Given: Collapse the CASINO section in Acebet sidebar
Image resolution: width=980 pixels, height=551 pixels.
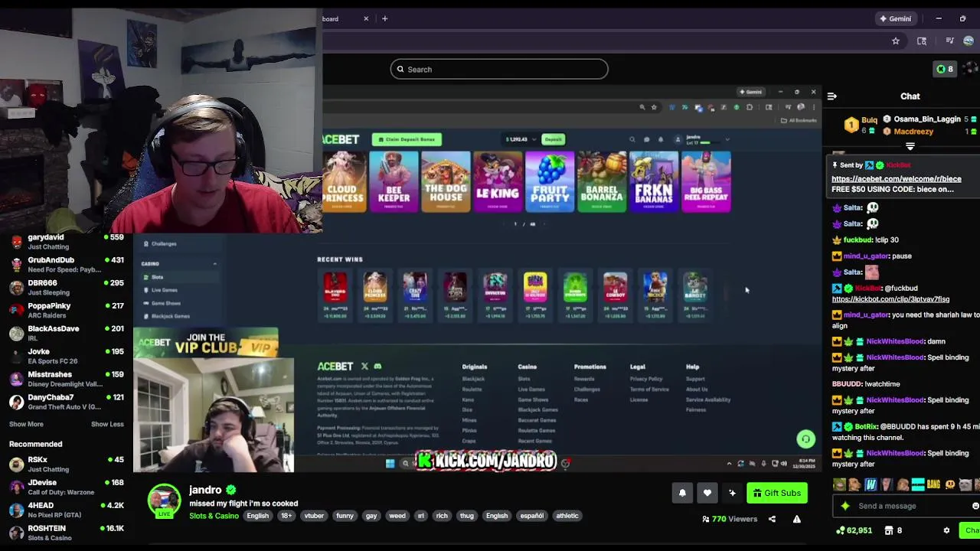Looking at the screenshot, I should [x=214, y=264].
